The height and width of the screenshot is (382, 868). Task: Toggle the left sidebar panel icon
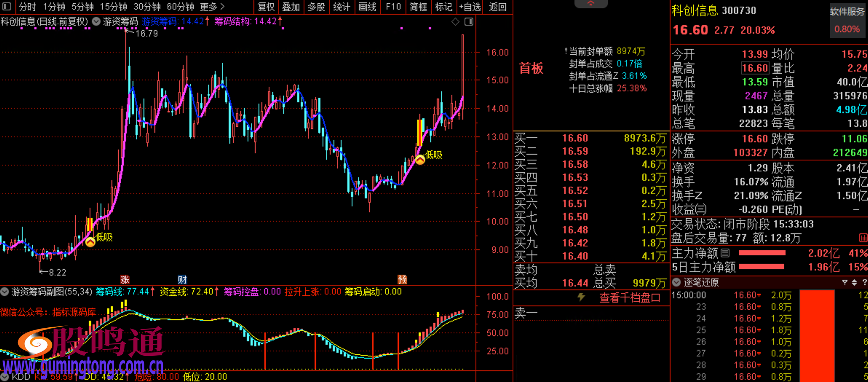[x=7, y=7]
